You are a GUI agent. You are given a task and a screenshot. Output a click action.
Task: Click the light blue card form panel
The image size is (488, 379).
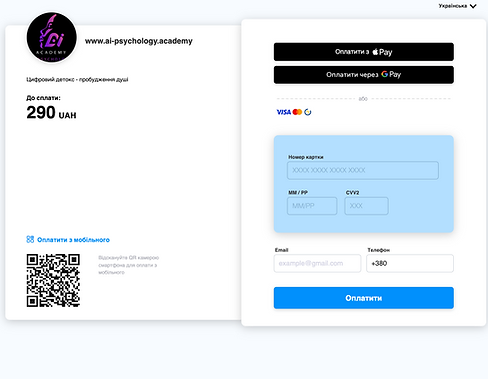pos(364,184)
